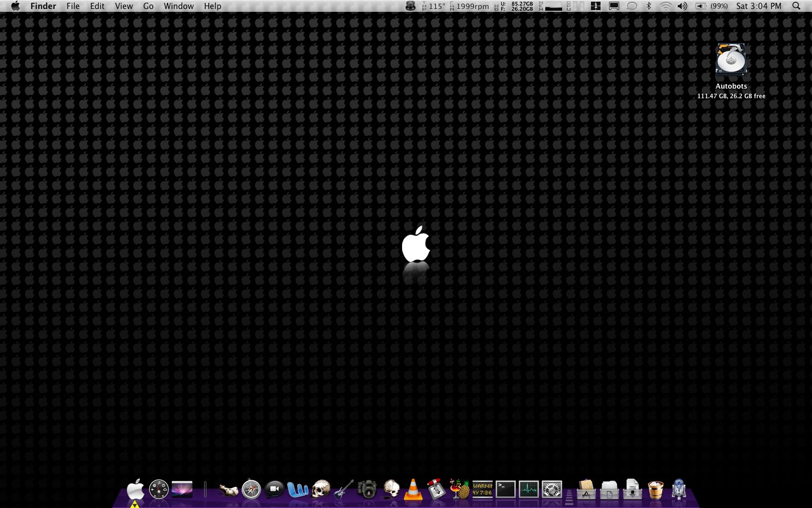Launch Activity Monitor from the dock
Viewport: 812px width, 508px height.
(x=529, y=489)
